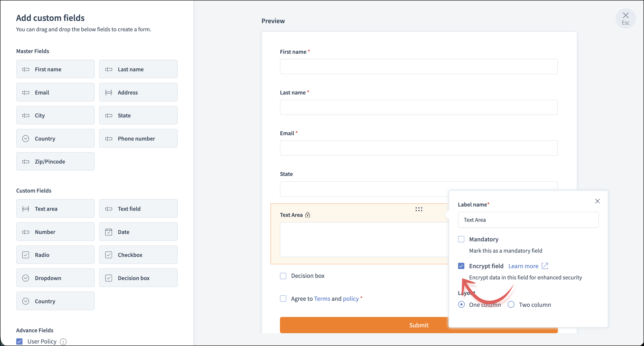644x346 pixels.
Task: Click the Text field custom field tile
Action: pos(138,209)
